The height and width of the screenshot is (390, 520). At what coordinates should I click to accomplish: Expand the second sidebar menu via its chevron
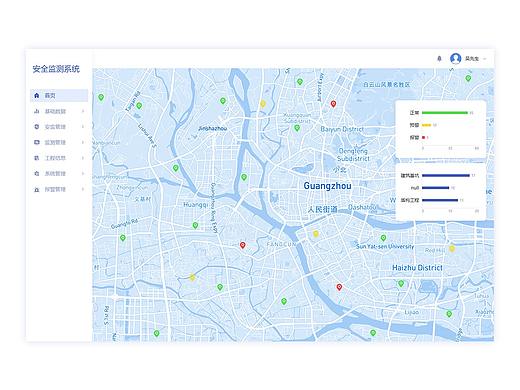coord(83,111)
